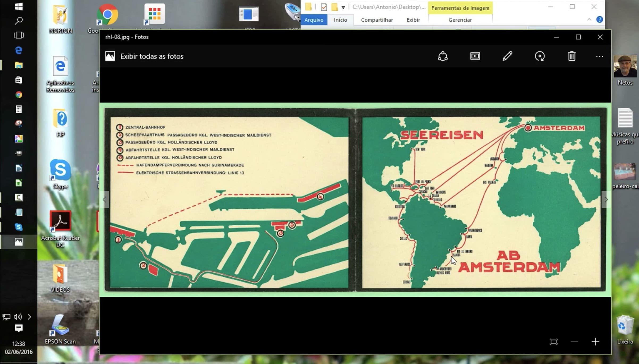
Task: Select the Acrobat Reader DC desktop icon
Action: (x=60, y=229)
